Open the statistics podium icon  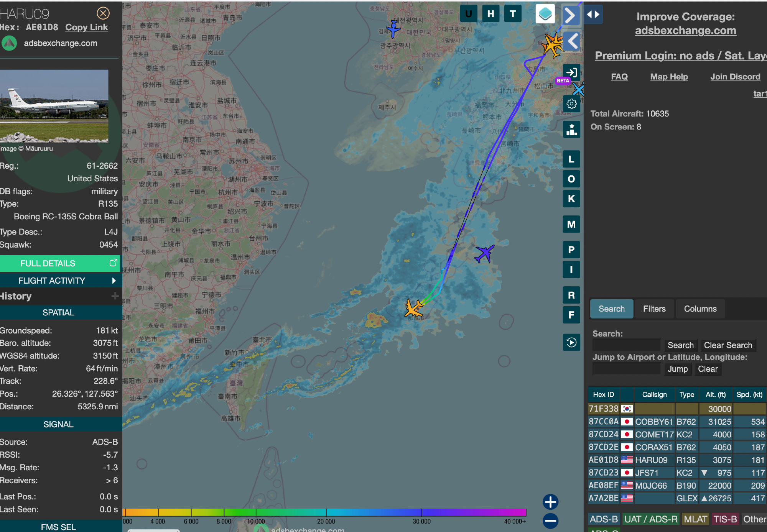(571, 130)
